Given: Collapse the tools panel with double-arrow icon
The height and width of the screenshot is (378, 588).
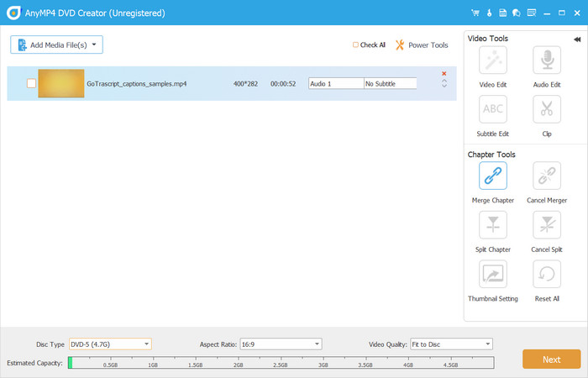Looking at the screenshot, I should (577, 39).
